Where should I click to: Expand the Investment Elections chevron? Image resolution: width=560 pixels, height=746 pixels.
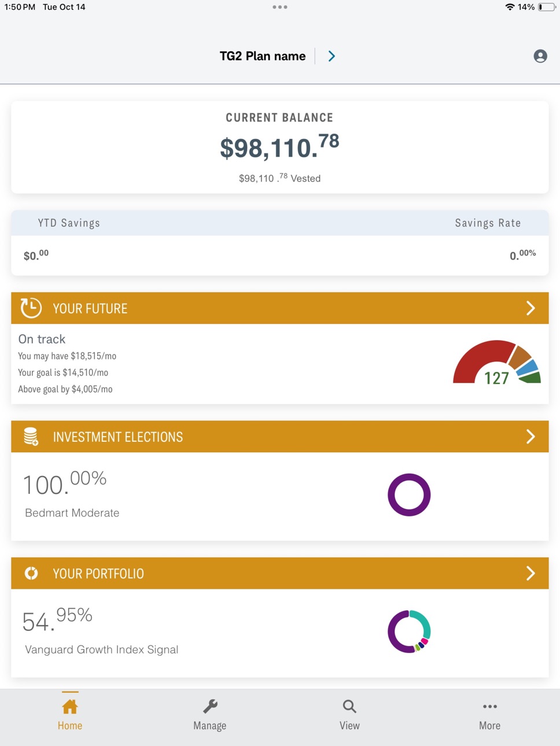point(530,437)
